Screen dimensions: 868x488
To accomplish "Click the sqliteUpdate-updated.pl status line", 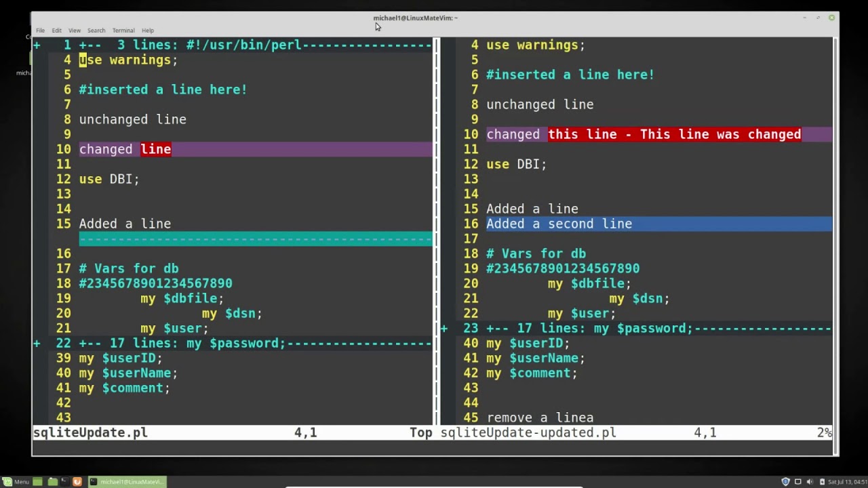I will 636,433.
